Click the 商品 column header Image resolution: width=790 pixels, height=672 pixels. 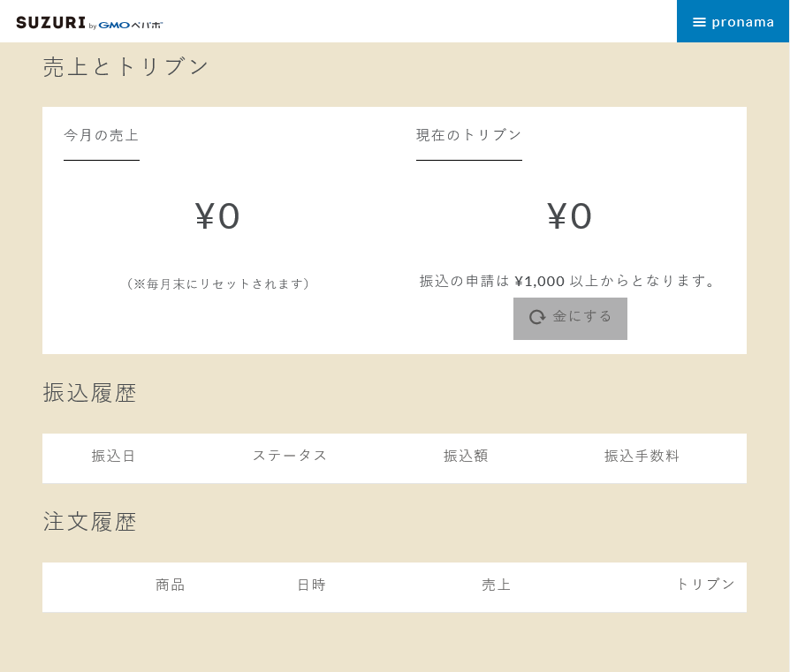click(171, 585)
